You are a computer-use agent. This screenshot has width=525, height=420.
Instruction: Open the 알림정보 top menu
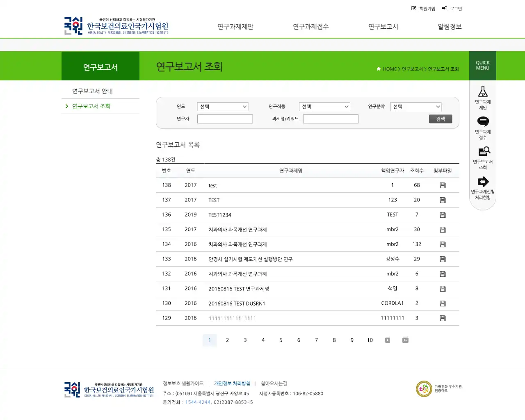pos(450,27)
